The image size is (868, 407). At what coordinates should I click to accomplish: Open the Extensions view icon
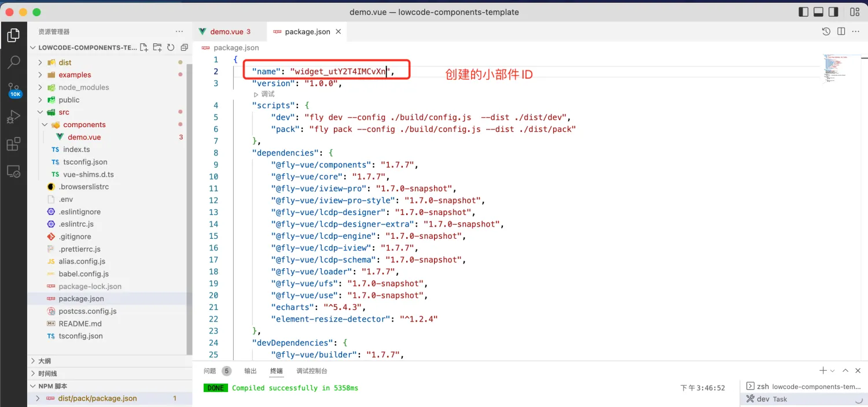[13, 144]
